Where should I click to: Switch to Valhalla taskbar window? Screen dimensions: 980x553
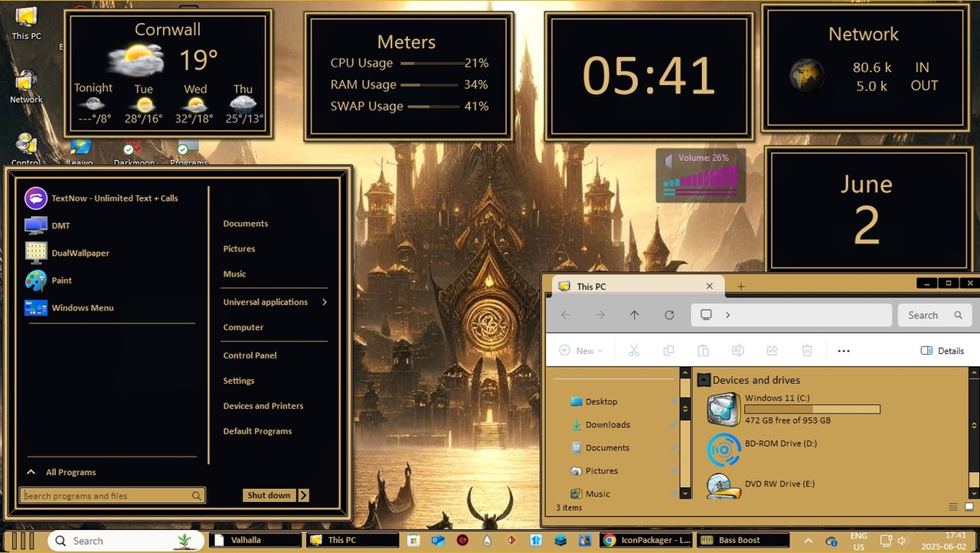pos(255,540)
